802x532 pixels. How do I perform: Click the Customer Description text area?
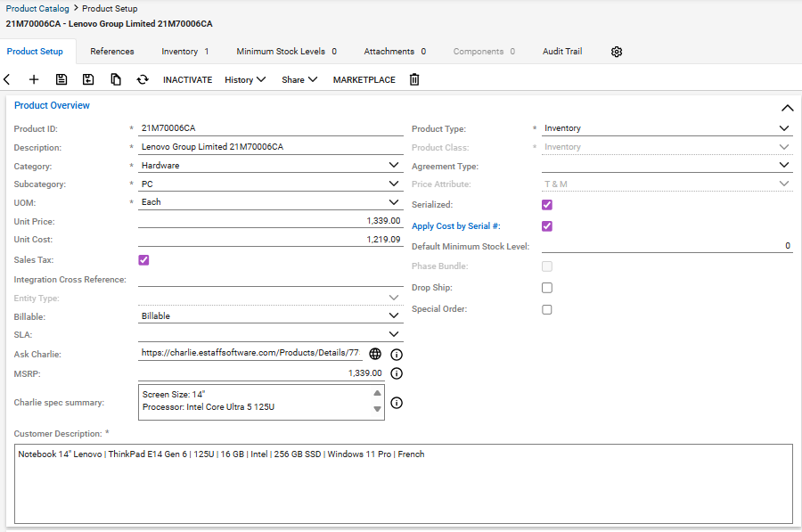pyautogui.click(x=404, y=484)
